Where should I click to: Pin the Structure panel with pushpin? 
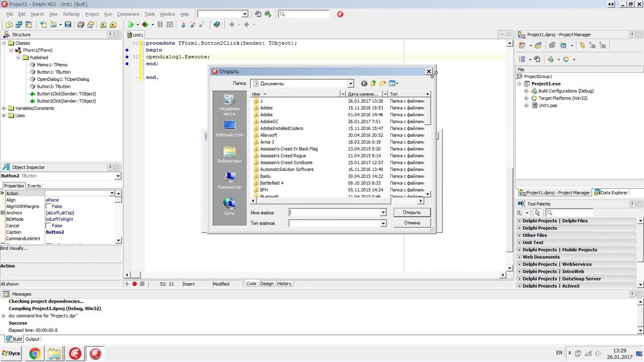point(110,34)
